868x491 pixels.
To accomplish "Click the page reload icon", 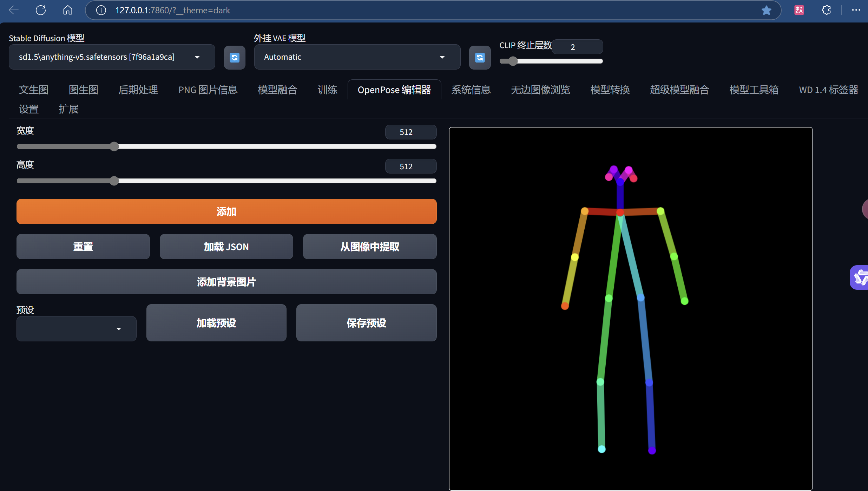I will (x=40, y=10).
